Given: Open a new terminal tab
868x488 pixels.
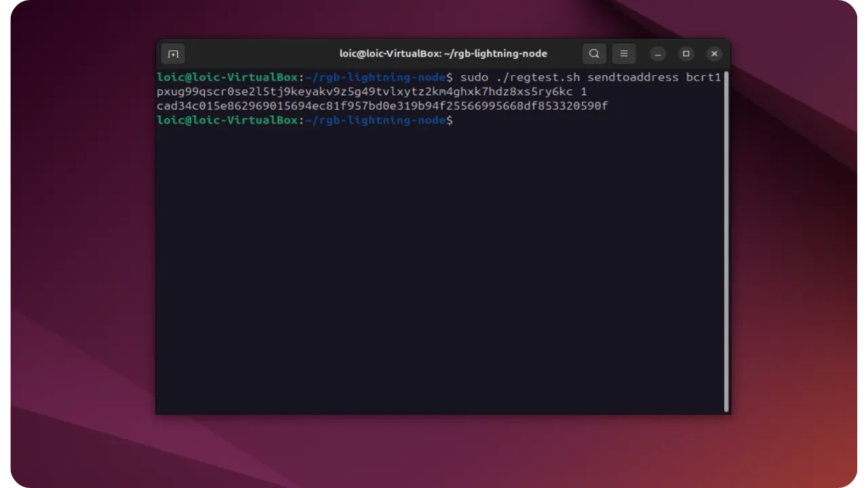Looking at the screenshot, I should 173,54.
